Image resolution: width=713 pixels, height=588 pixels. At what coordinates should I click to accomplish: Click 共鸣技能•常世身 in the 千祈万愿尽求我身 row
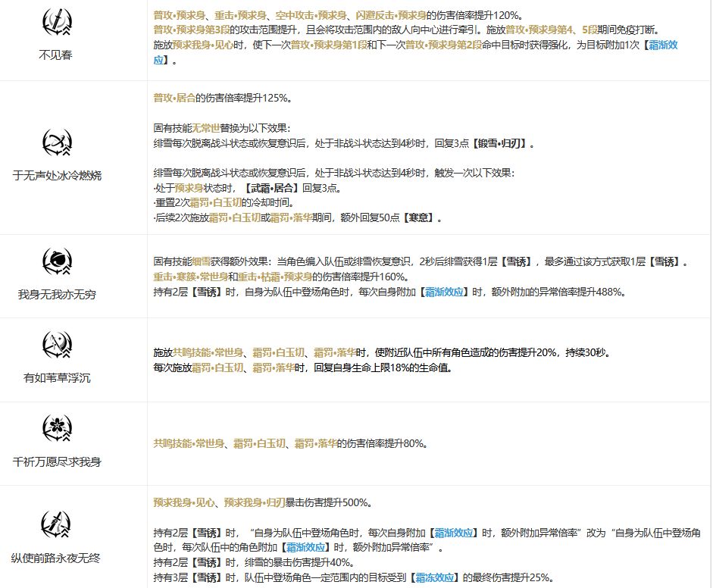pyautogui.click(x=189, y=443)
